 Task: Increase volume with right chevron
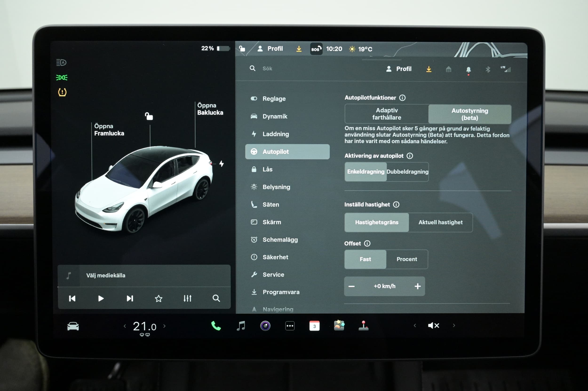(x=454, y=325)
